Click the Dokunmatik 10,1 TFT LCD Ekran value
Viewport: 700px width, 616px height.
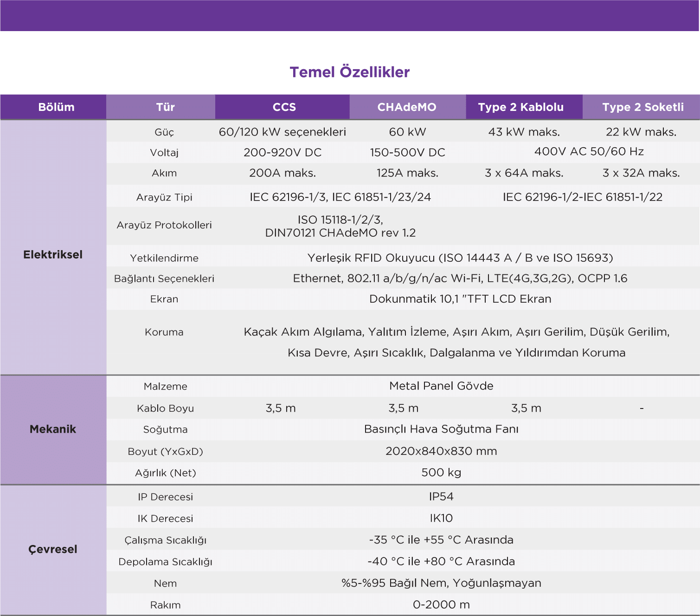[460, 299]
